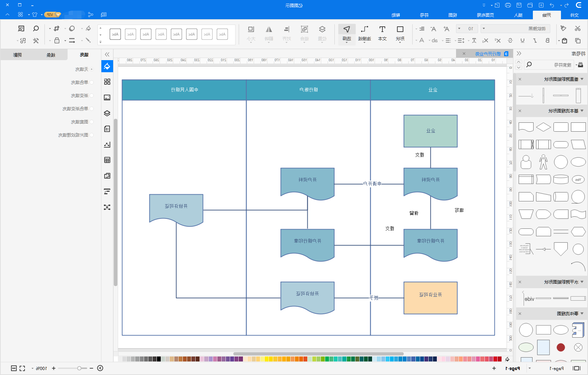The height and width of the screenshot is (375, 588).
Task: Click the fullscreen icon in status bar
Action: (22, 368)
